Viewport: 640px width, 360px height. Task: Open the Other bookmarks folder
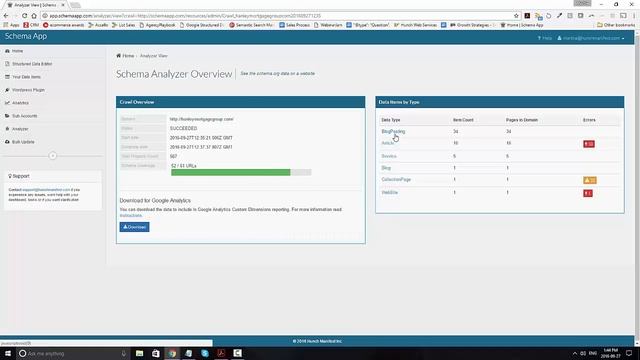click(616, 25)
